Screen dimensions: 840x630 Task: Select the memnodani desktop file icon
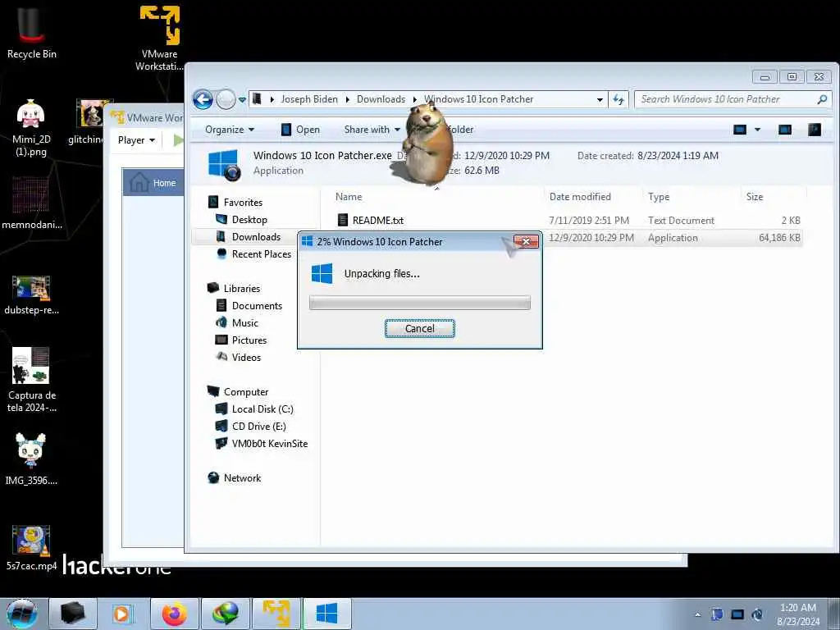[x=32, y=203]
